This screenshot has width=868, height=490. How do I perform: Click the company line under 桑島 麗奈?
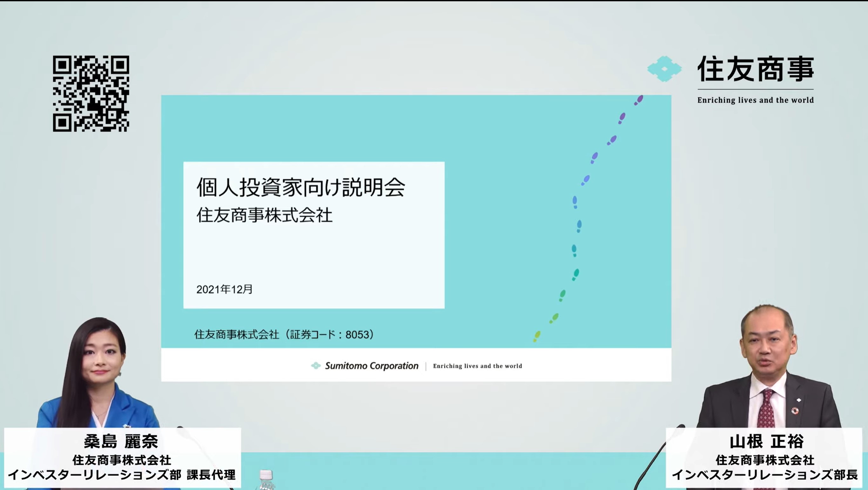(122, 460)
